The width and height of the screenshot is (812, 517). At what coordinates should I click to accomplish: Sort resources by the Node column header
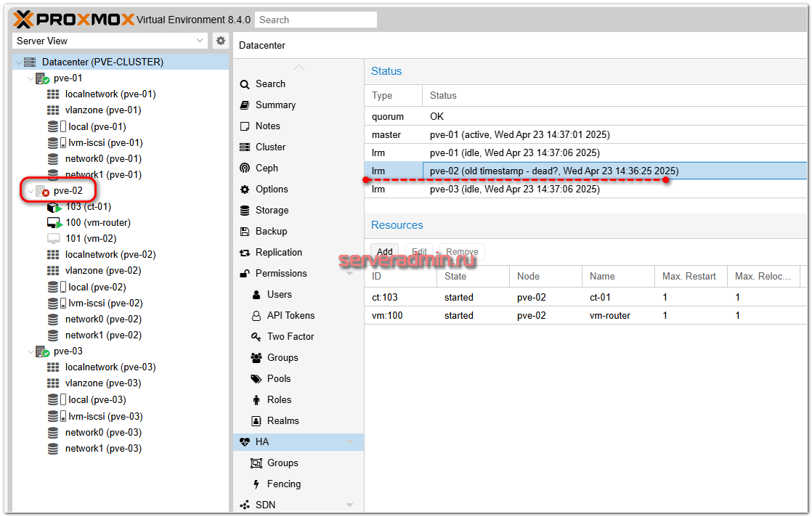(x=546, y=277)
